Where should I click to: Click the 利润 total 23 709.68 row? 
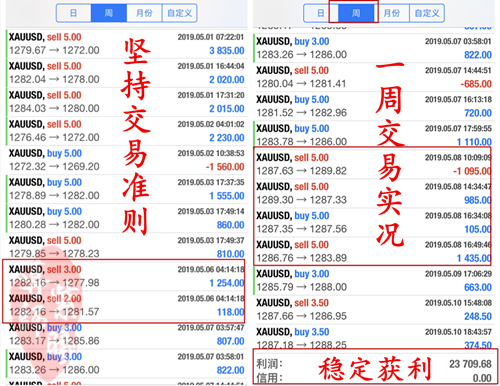click(374, 364)
